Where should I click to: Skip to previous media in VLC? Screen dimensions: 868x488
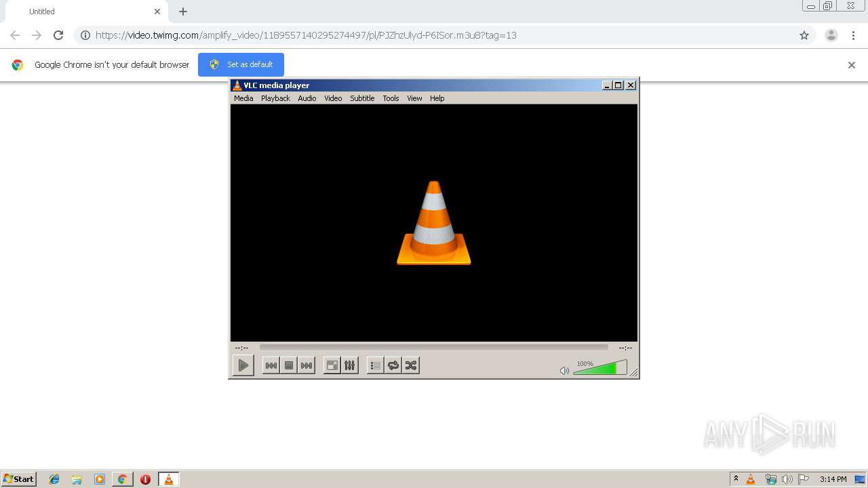pos(271,365)
